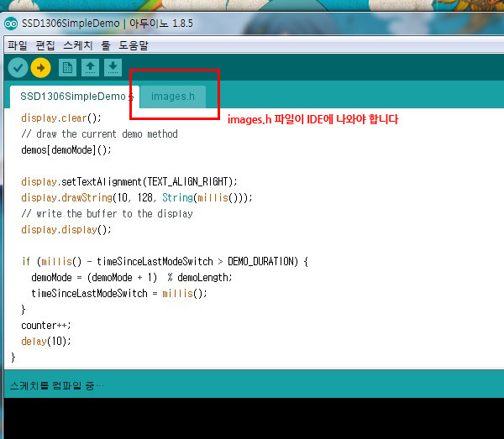Image resolution: width=504 pixels, height=439 pixels.
Task: Click the display.drawString(10, 128...) line
Action: (x=137, y=198)
